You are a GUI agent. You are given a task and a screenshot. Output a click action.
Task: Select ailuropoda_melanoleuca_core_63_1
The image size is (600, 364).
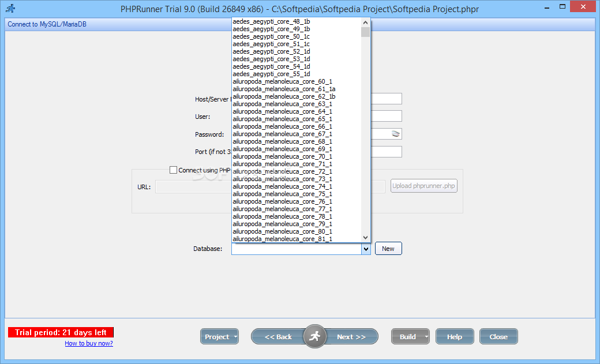[x=296, y=104]
